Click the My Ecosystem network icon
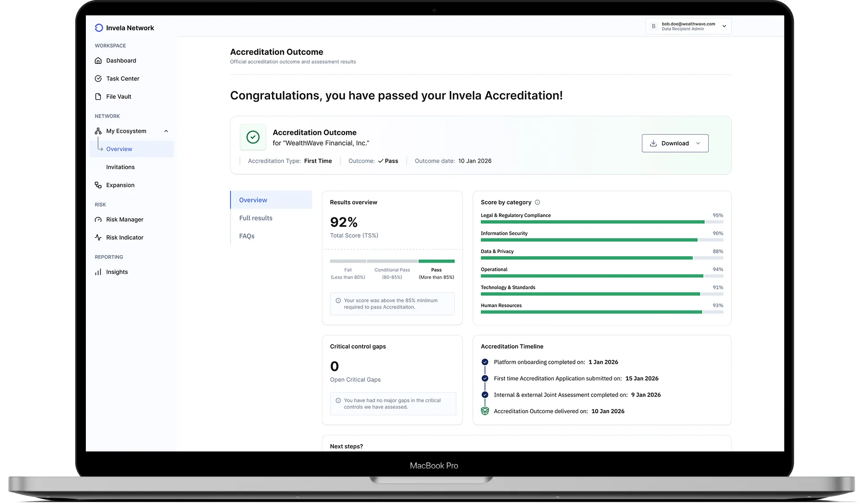This screenshot has width=863, height=504. click(x=98, y=131)
